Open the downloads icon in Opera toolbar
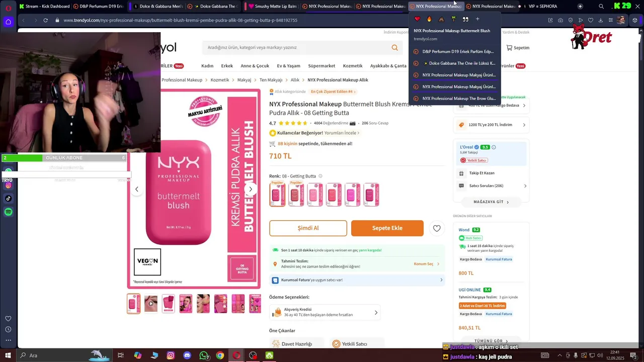This screenshot has height=362, width=644. click(600, 20)
